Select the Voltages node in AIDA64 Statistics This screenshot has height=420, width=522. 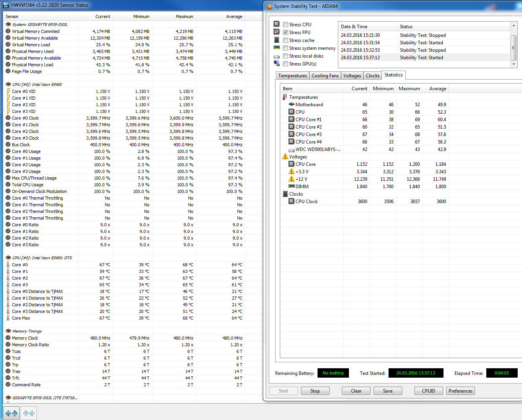tap(298, 157)
